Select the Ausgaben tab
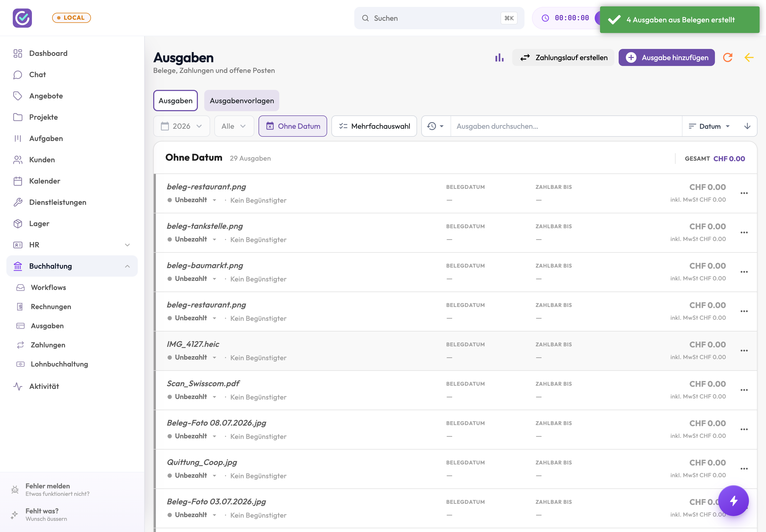This screenshot has height=532, width=766. pos(175,101)
